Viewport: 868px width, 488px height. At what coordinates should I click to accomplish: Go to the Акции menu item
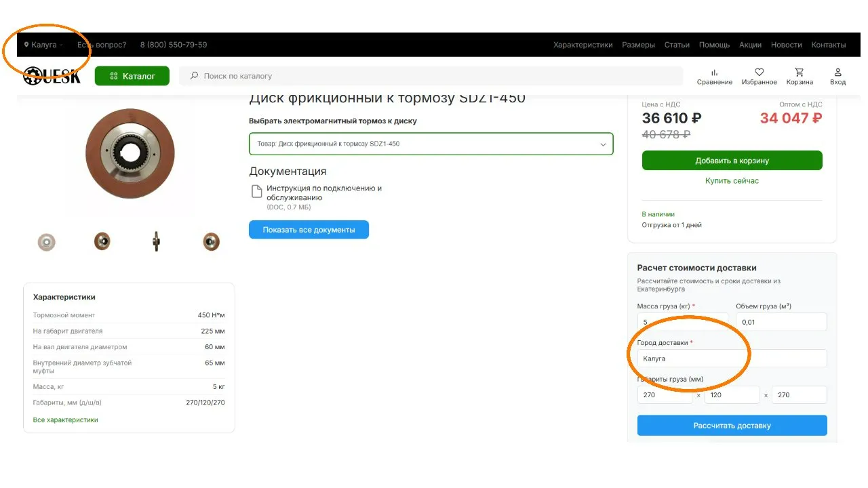coord(750,45)
